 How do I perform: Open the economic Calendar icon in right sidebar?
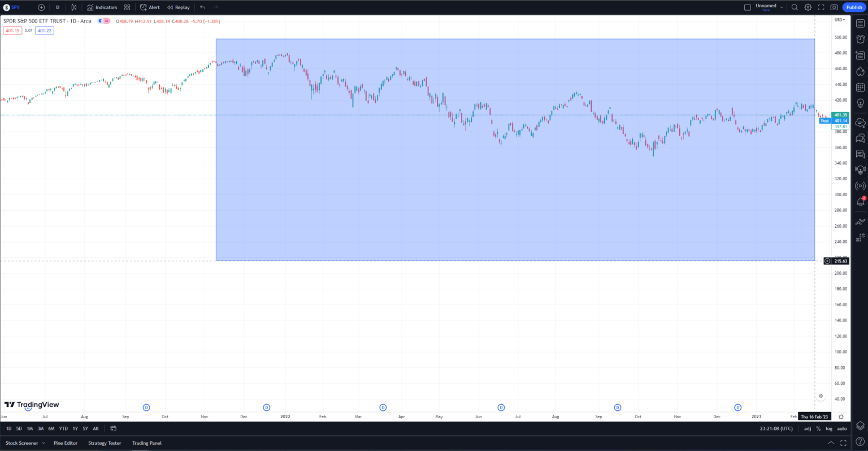click(x=861, y=86)
